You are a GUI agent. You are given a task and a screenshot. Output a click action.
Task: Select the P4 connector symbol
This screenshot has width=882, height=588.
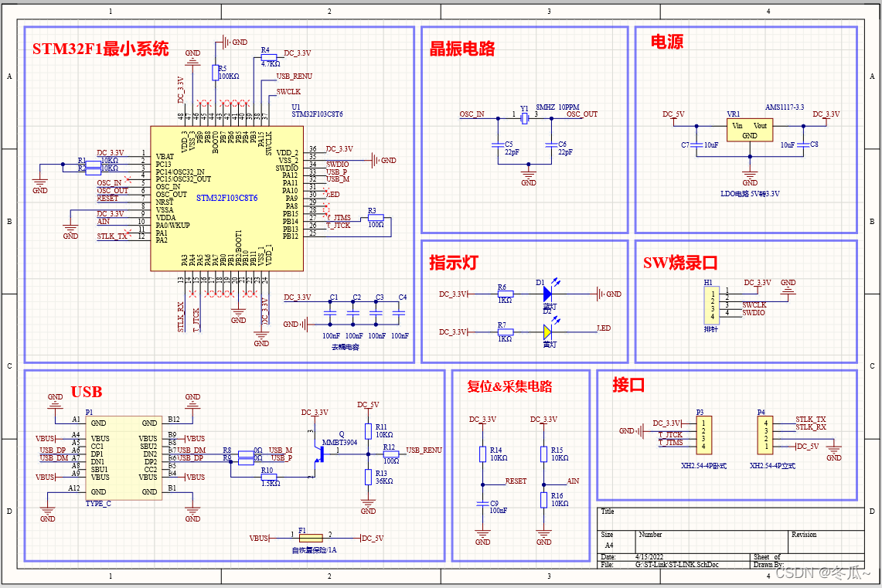coord(765,435)
